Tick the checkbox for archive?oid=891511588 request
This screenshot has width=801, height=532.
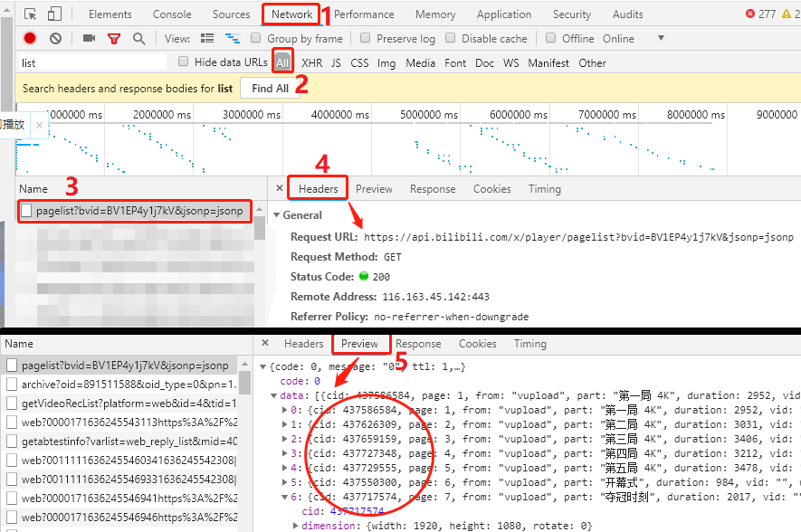[12, 384]
